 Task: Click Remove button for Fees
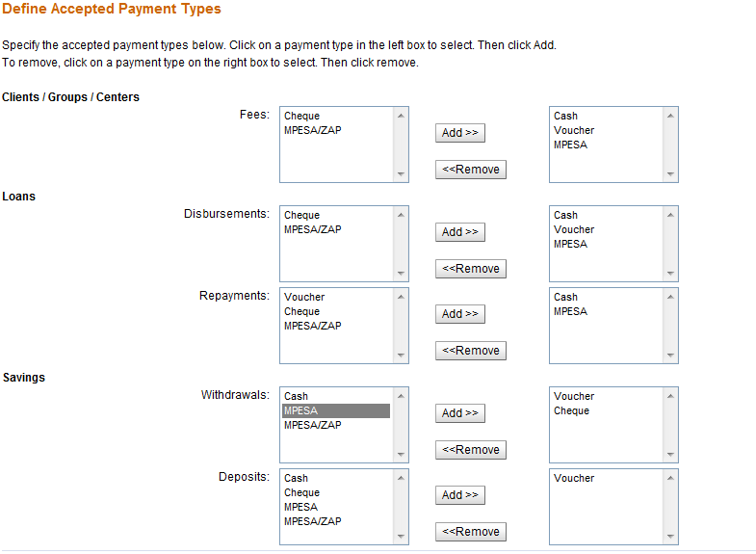click(471, 170)
